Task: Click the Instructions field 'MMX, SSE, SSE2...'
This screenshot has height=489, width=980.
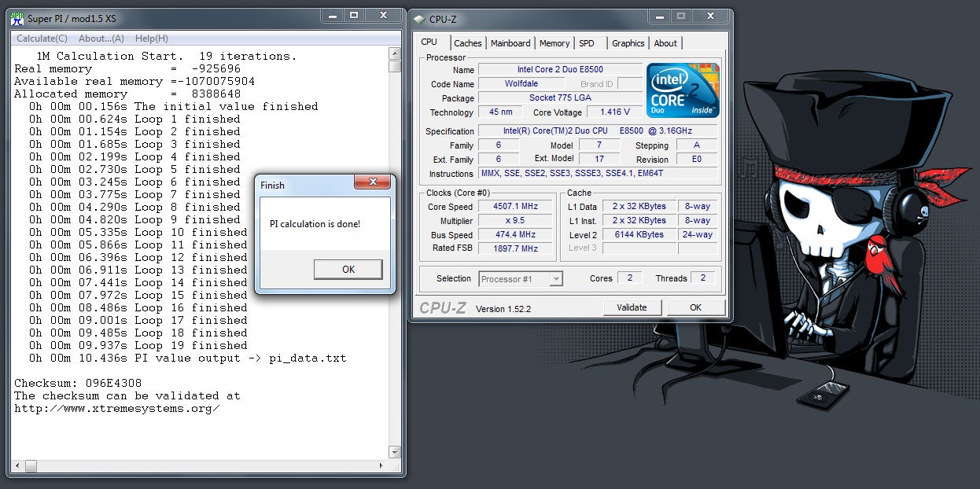Action: pyautogui.click(x=598, y=173)
